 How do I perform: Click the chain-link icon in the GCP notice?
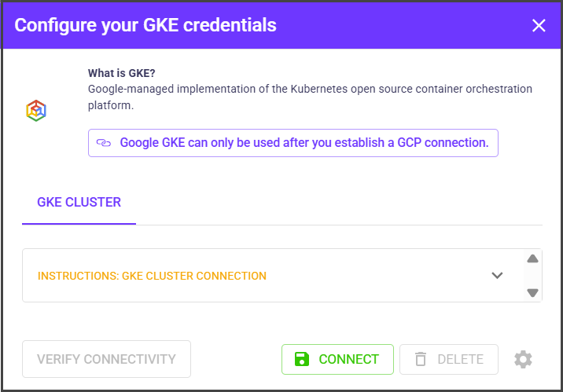coord(104,143)
